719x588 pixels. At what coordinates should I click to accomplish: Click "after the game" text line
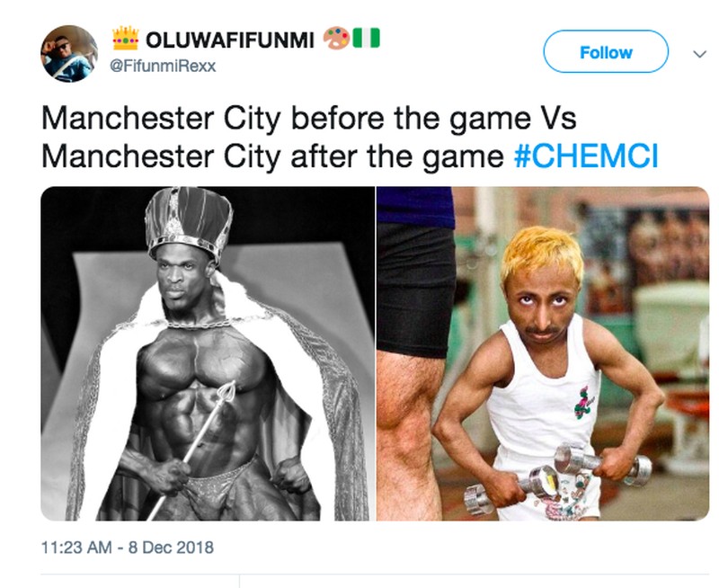pyautogui.click(x=397, y=156)
